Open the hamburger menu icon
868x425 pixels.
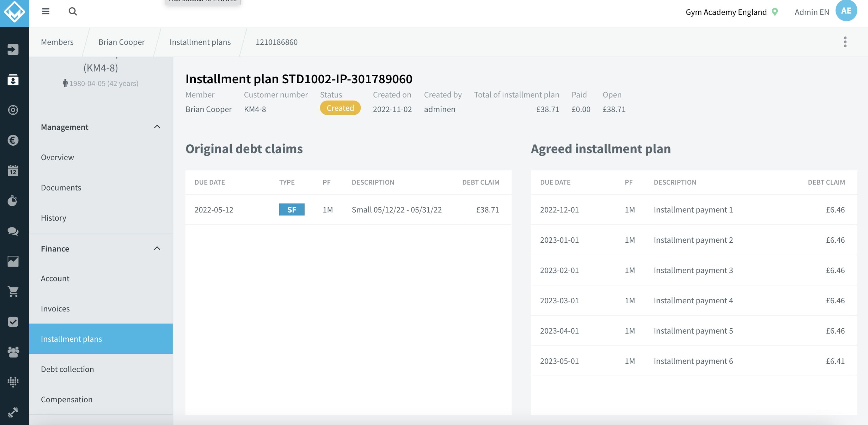tap(46, 12)
